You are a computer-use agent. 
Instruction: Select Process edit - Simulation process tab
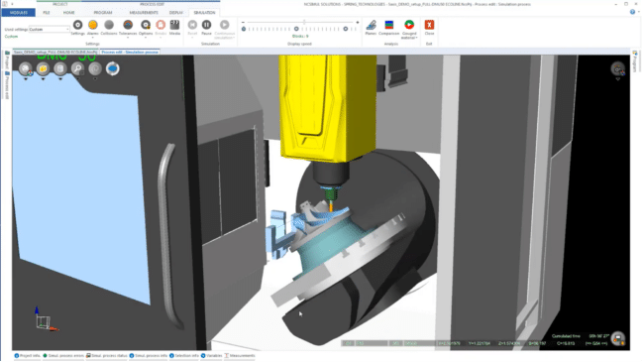[130, 53]
